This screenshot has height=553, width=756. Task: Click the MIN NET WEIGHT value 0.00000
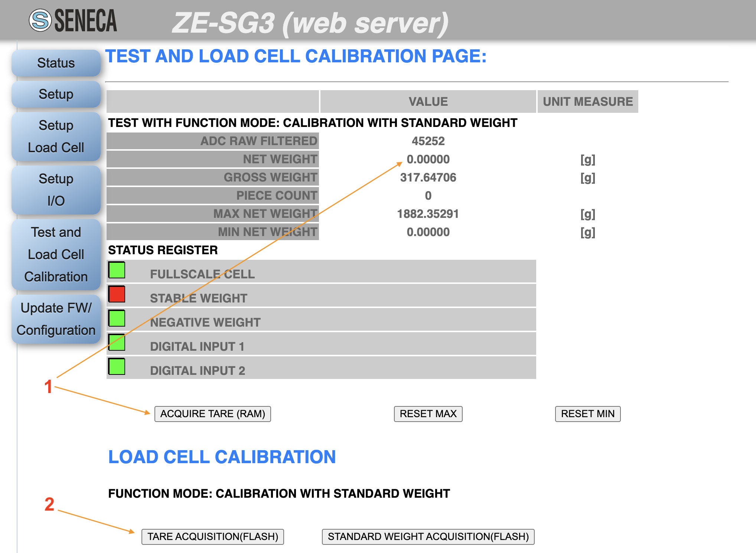(428, 232)
